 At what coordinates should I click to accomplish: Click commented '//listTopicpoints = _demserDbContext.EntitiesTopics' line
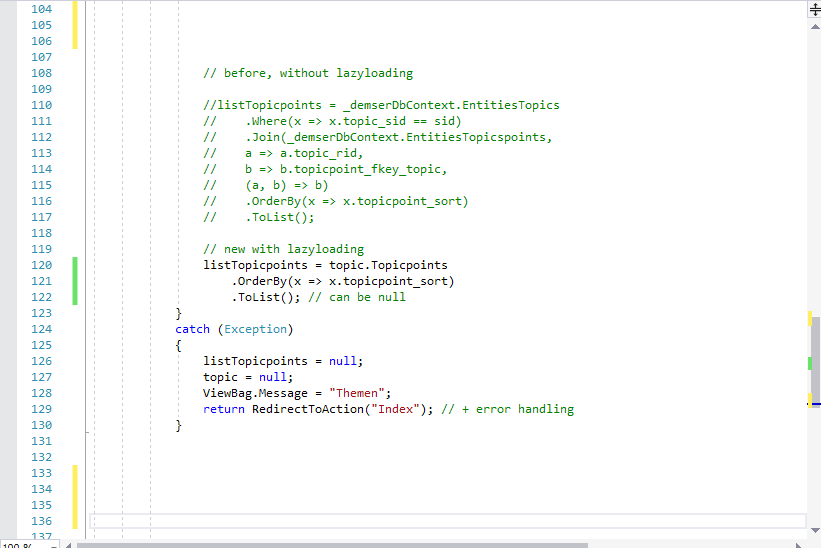coord(381,105)
